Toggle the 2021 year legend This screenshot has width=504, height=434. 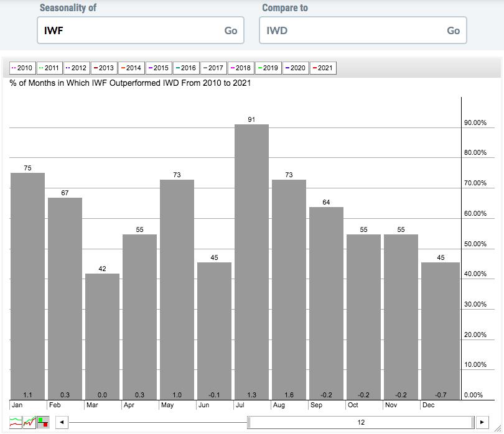coord(322,68)
